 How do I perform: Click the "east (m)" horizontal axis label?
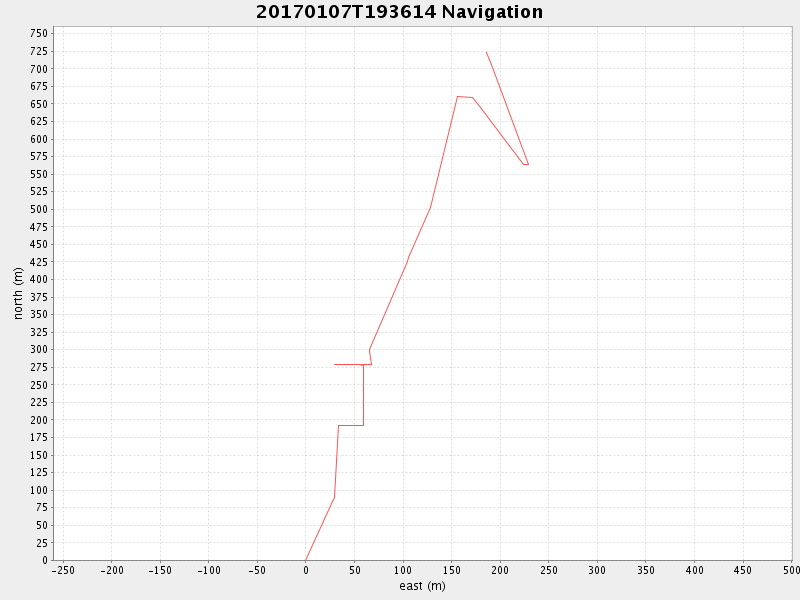coord(422,586)
